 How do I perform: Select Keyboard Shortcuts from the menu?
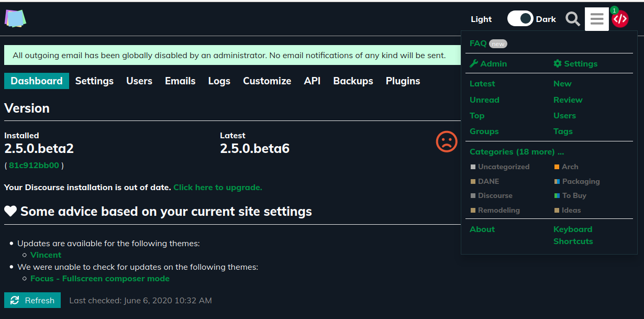[x=573, y=235]
